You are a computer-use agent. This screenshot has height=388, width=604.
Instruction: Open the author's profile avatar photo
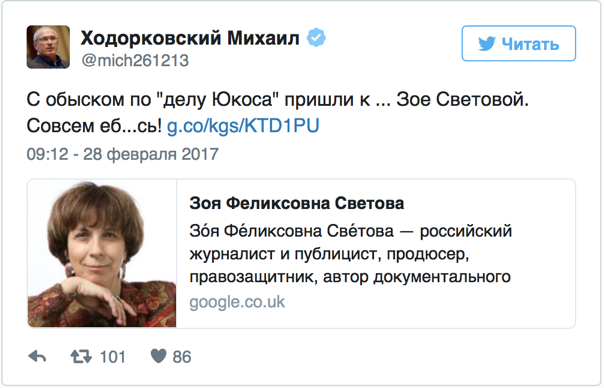tap(48, 47)
